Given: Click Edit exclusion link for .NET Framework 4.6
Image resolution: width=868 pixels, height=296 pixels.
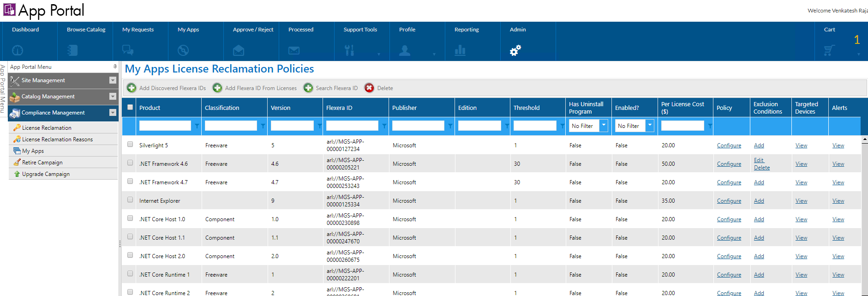Looking at the screenshot, I should (x=759, y=160).
